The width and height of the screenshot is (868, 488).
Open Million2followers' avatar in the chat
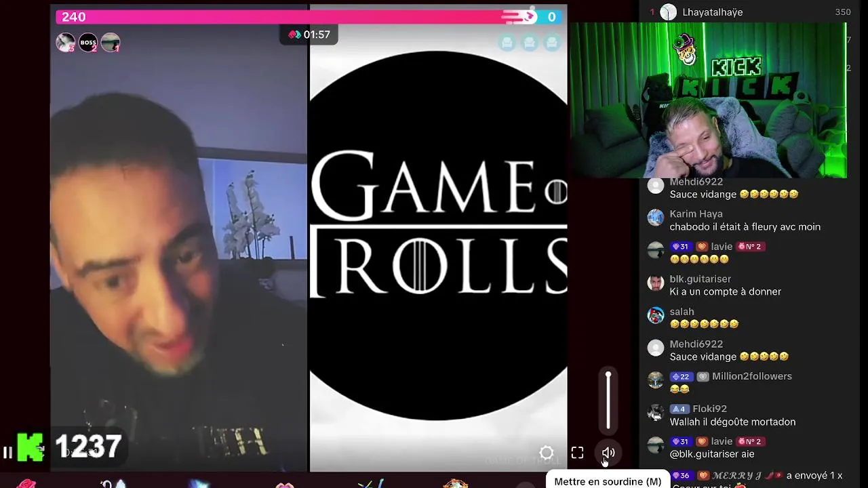[x=656, y=380]
